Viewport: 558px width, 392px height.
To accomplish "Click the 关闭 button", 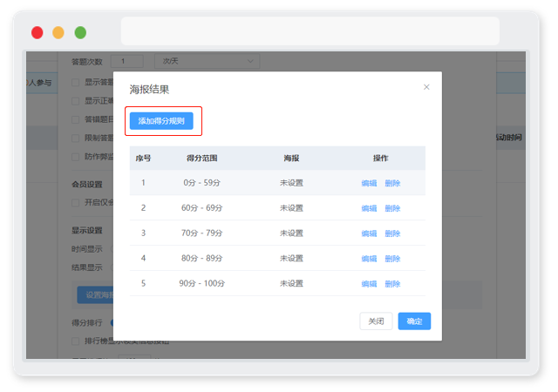I will (376, 321).
